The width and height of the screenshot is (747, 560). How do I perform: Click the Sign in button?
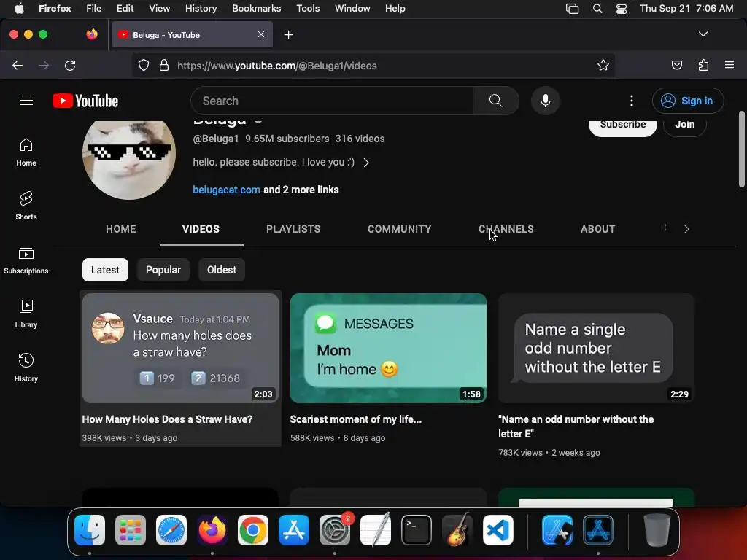tap(688, 101)
